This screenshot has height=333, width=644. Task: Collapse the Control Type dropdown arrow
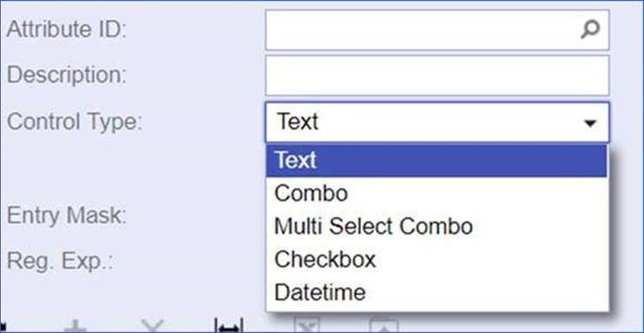click(590, 123)
